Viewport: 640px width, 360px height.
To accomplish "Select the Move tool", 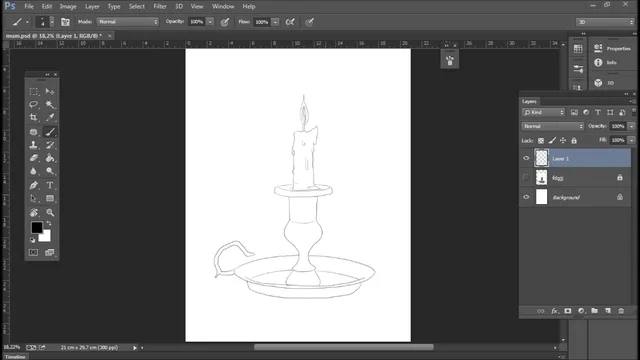I will (x=50, y=91).
